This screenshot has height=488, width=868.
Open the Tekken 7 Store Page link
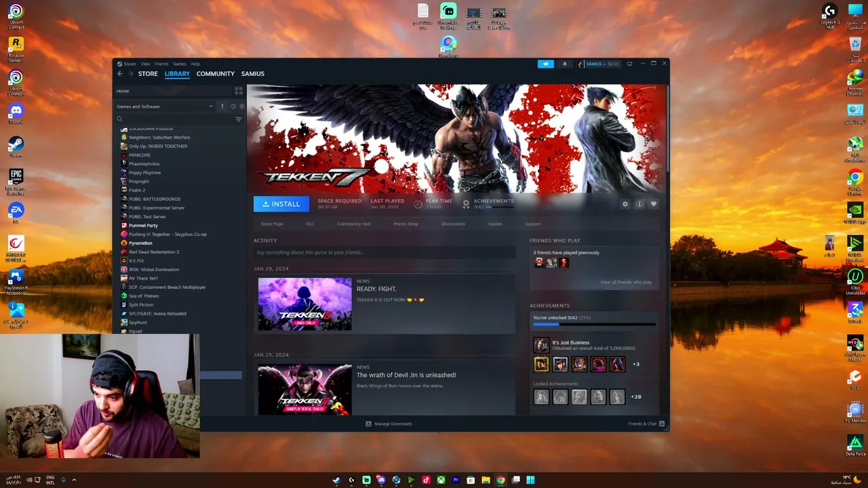pos(272,224)
